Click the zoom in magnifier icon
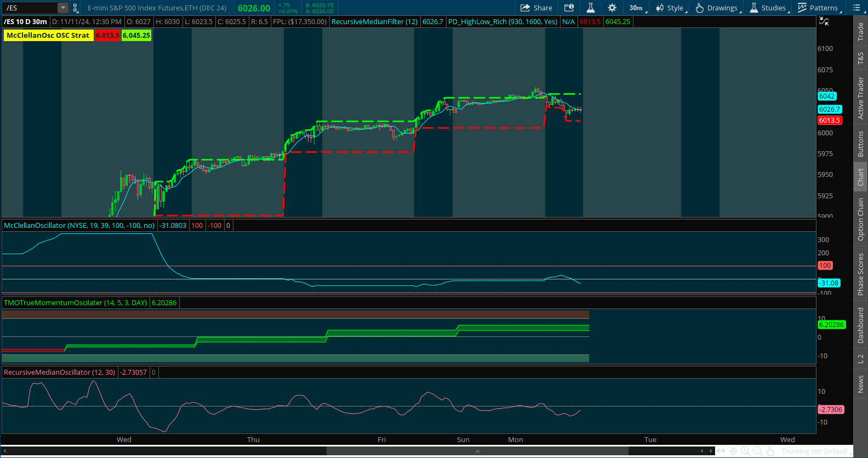This screenshot has width=868, height=458. click(x=745, y=451)
